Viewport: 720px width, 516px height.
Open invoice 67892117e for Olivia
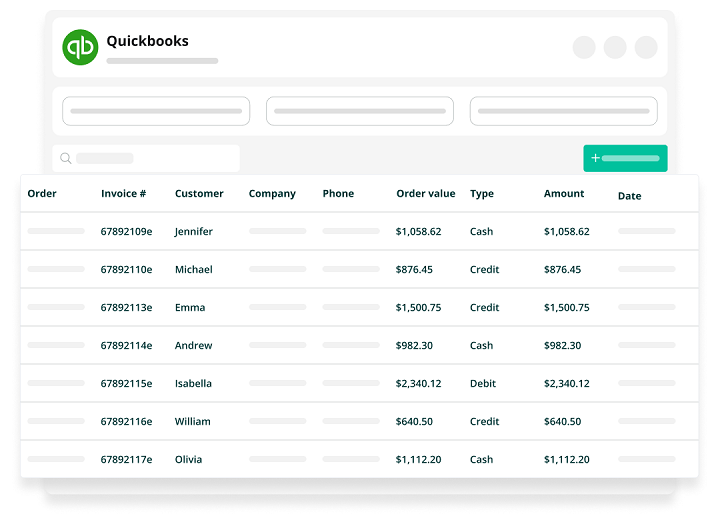126,460
